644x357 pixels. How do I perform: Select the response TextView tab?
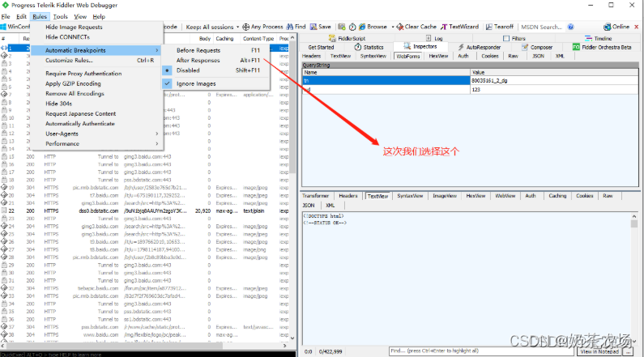click(x=377, y=196)
